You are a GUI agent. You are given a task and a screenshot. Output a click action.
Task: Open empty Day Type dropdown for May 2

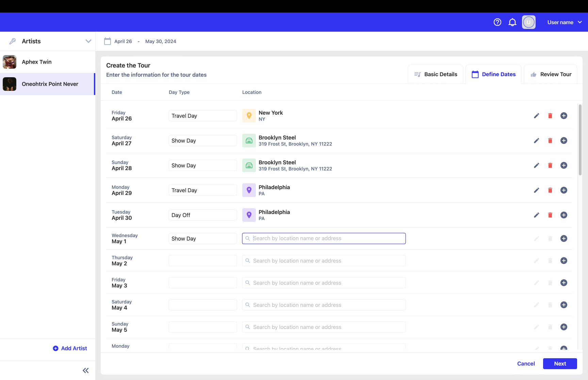tap(202, 261)
